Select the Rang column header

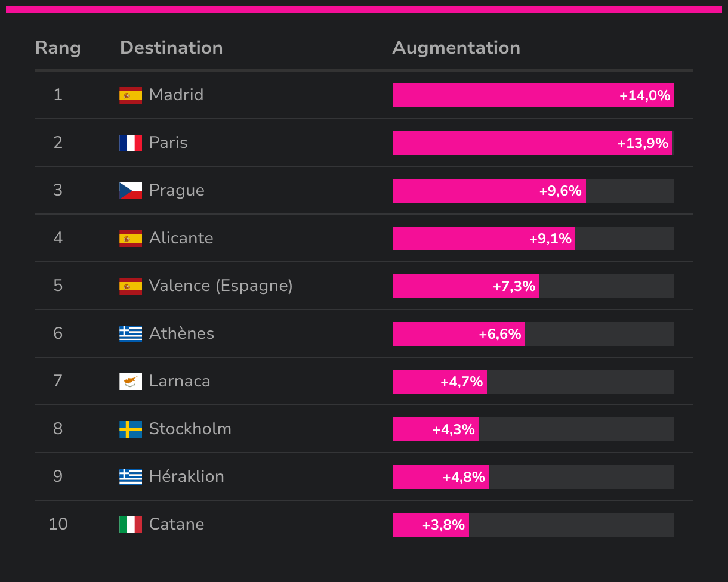58,48
